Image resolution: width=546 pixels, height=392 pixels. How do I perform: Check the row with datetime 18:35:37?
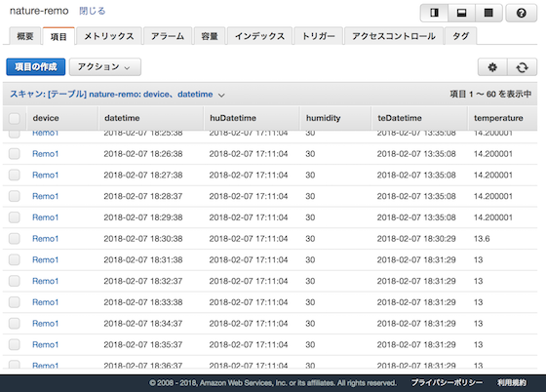click(x=15, y=344)
